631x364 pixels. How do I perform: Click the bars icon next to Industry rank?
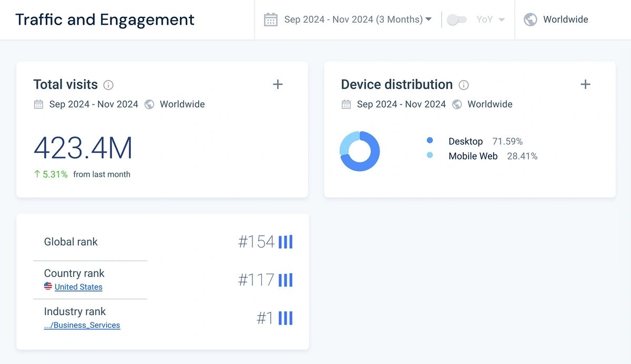284,318
